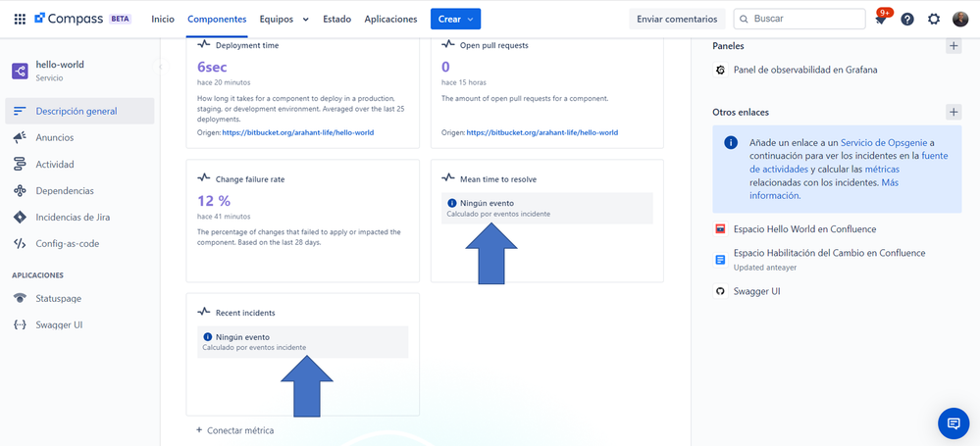Viewport: 980px width, 446px height.
Task: Click the Change failure rate pulse icon
Action: [x=204, y=178]
